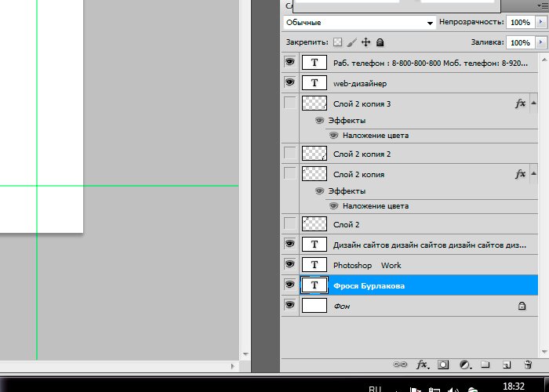Create a new layer group
549x392 pixels.
coord(485,365)
